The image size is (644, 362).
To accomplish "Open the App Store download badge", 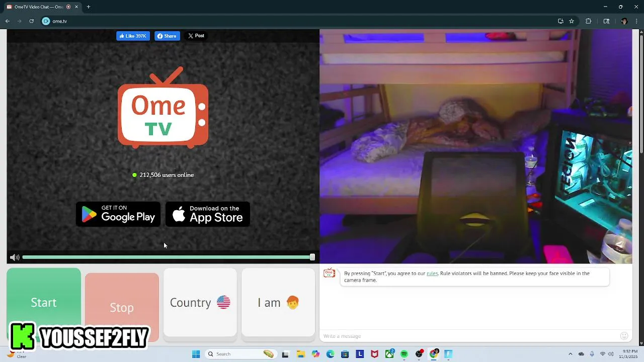I will coord(208,214).
